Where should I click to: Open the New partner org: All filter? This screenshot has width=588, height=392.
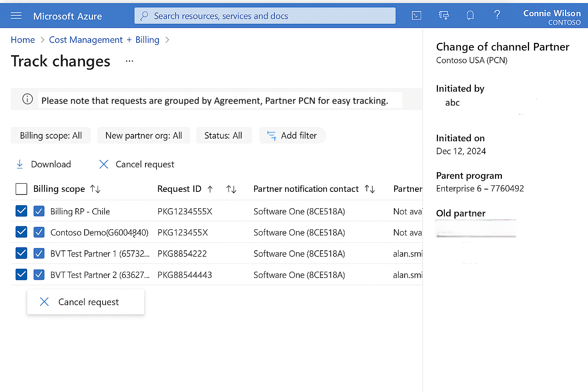coord(144,136)
